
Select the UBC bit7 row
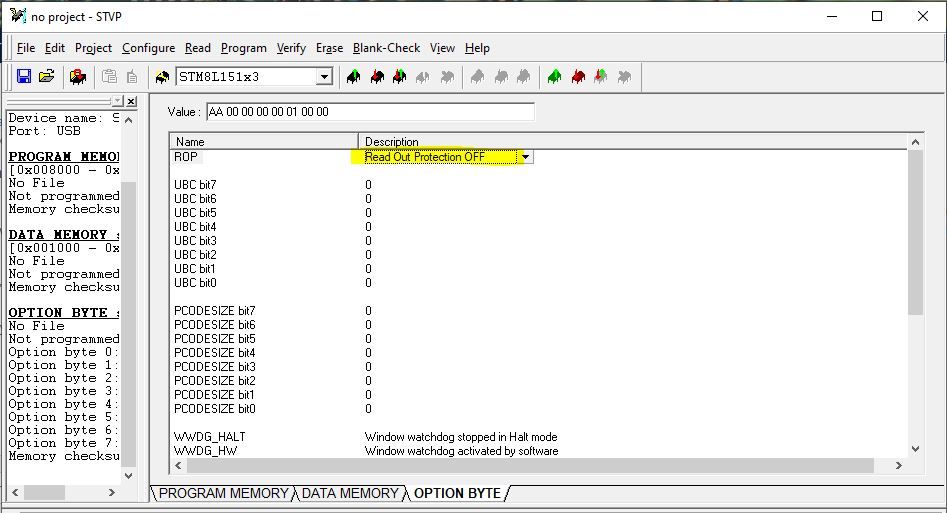click(195, 185)
